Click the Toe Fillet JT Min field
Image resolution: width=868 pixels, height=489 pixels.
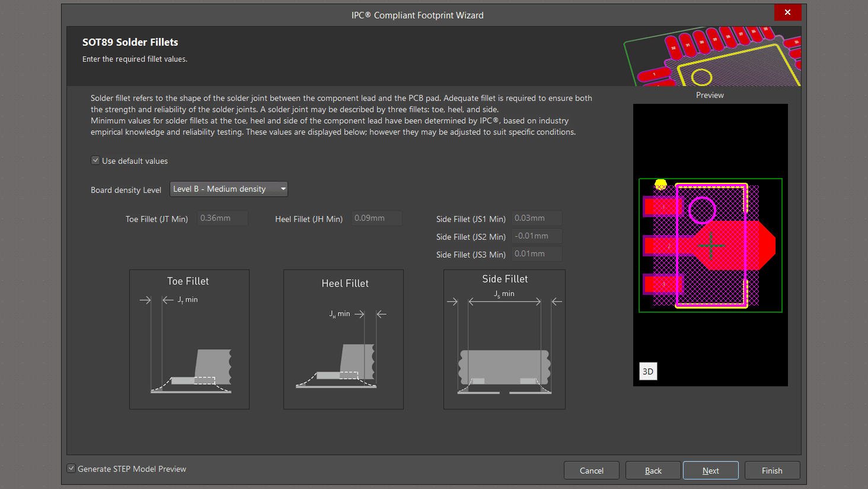click(222, 218)
